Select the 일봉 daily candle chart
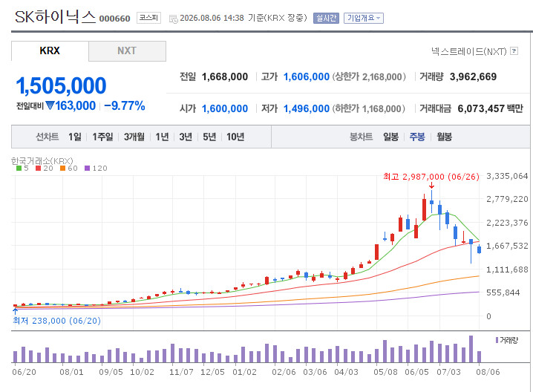 (390, 137)
